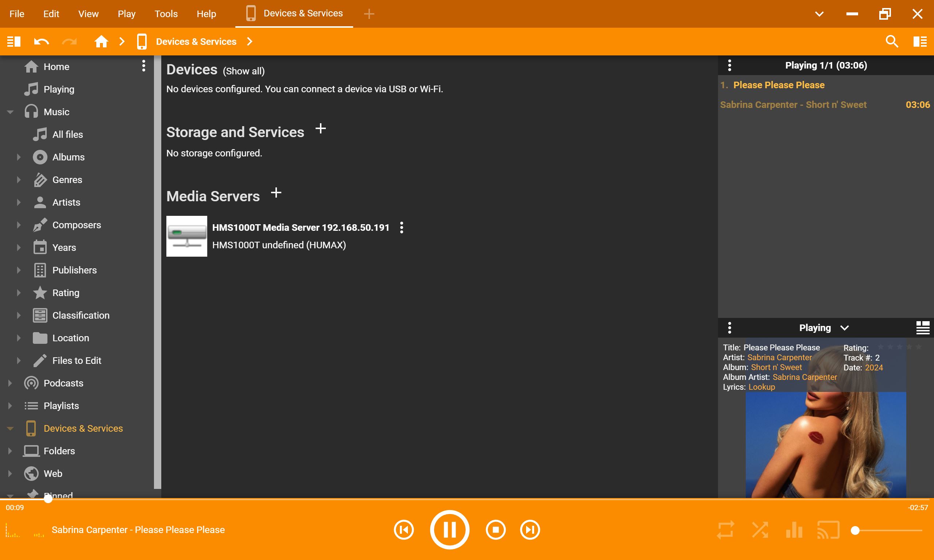Viewport: 934px width, 560px height.
Task: Click the Lookup lyrics link
Action: point(761,387)
